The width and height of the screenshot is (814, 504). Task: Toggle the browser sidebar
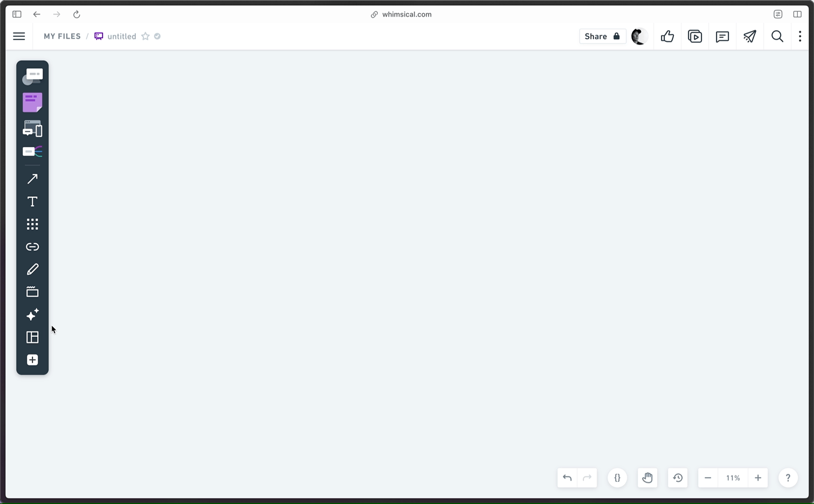tap(17, 15)
